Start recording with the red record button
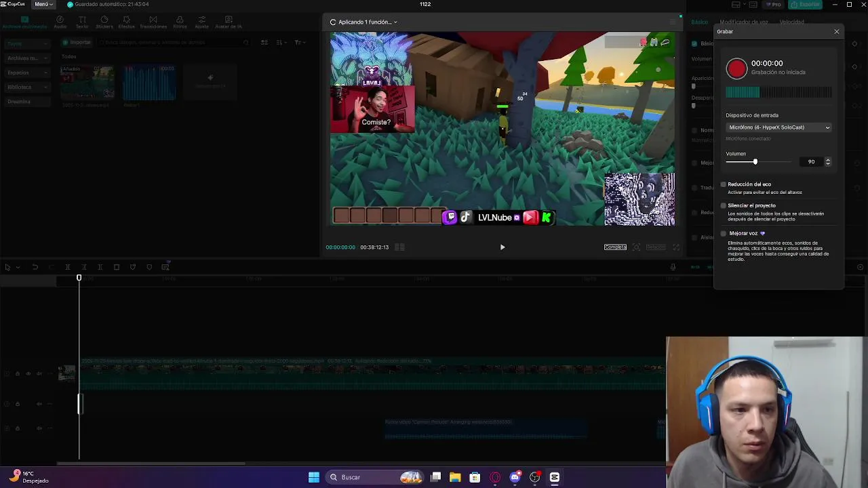Image resolution: width=868 pixels, height=488 pixels. 736,68
